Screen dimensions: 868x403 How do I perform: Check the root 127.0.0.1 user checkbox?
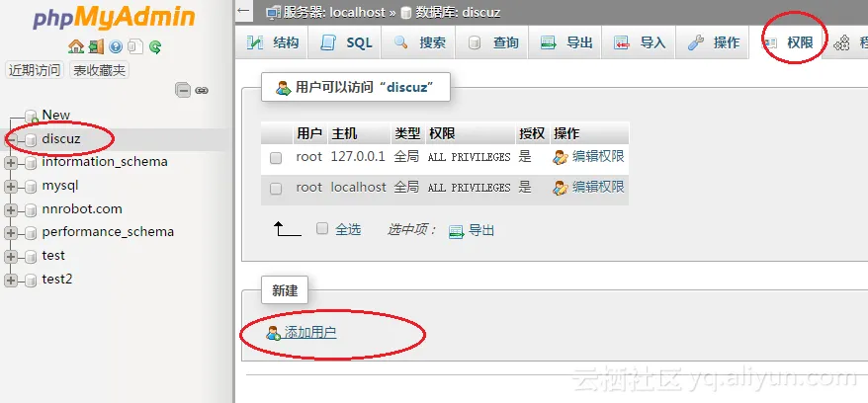(x=276, y=158)
